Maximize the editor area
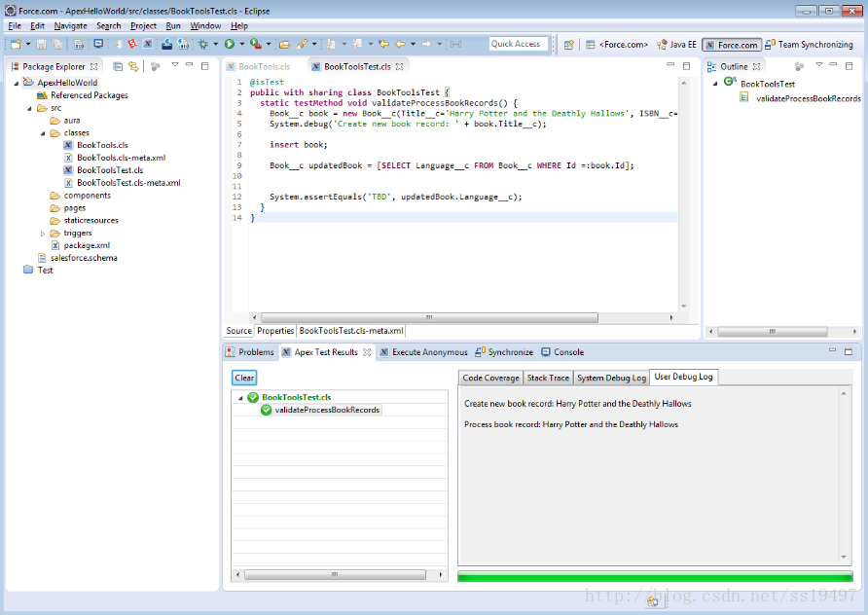This screenshot has width=868, height=615. coord(686,65)
